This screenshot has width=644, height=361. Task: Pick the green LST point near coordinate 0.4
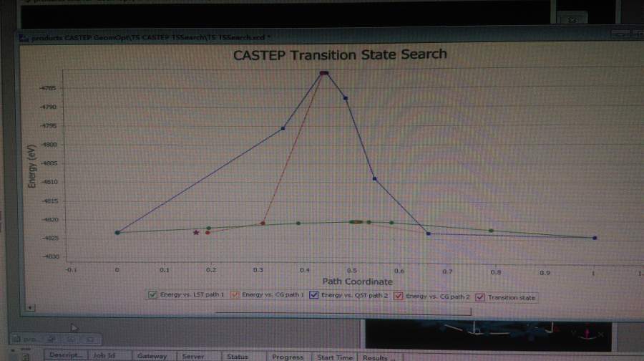298,223
